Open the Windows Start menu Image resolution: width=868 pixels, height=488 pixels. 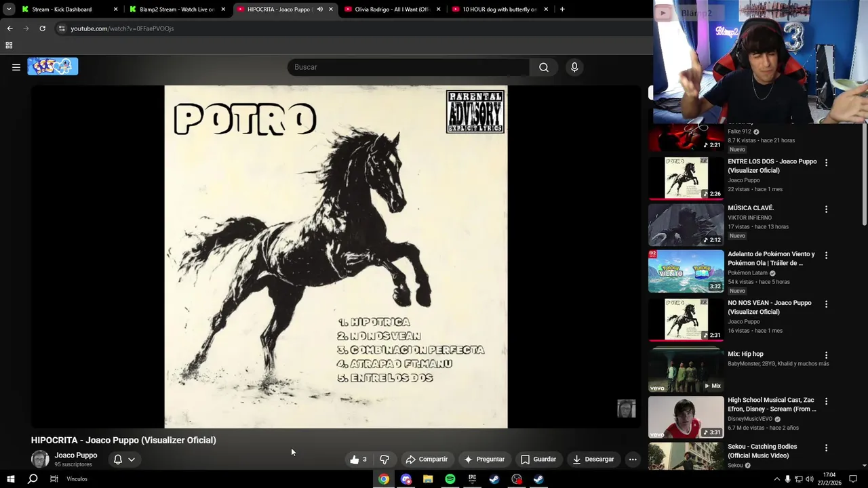(10, 479)
